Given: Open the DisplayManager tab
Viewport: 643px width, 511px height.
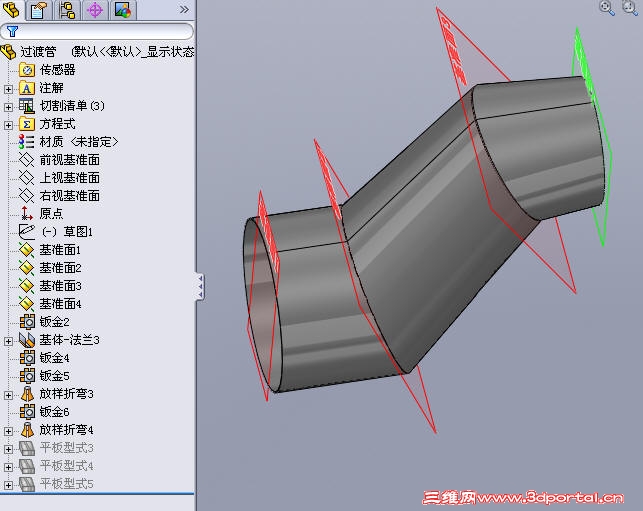Looking at the screenshot, I should [x=123, y=10].
